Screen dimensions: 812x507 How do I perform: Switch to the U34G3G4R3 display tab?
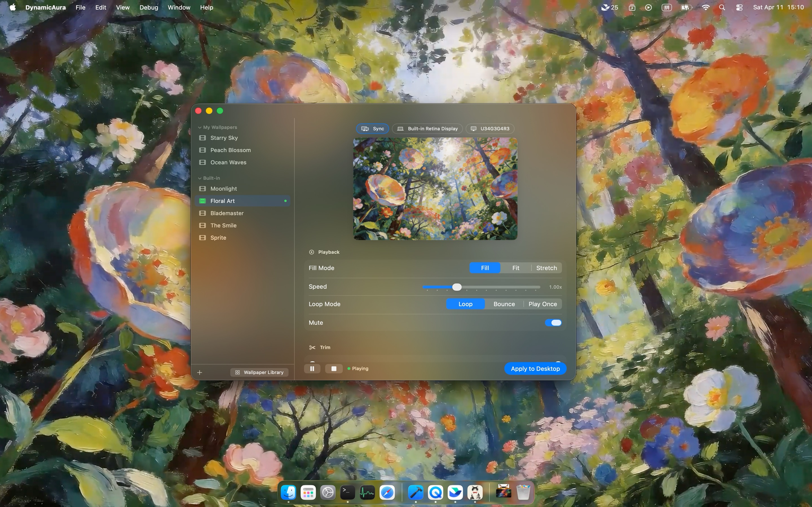[489, 128]
